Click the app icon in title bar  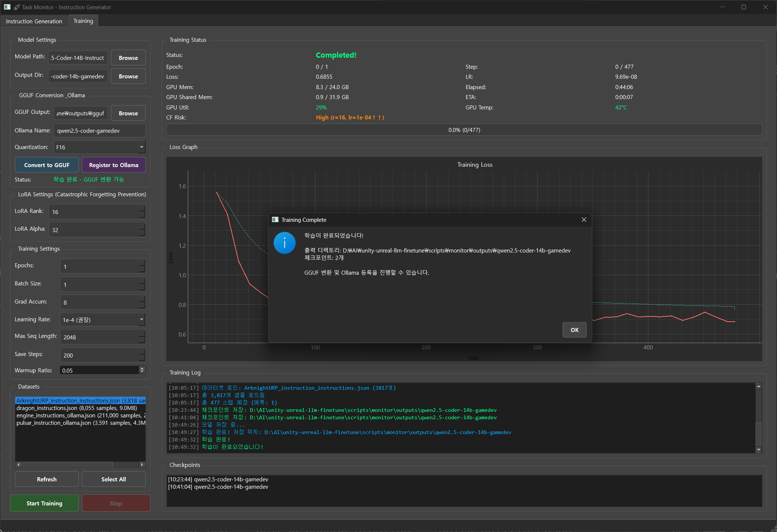[7, 7]
